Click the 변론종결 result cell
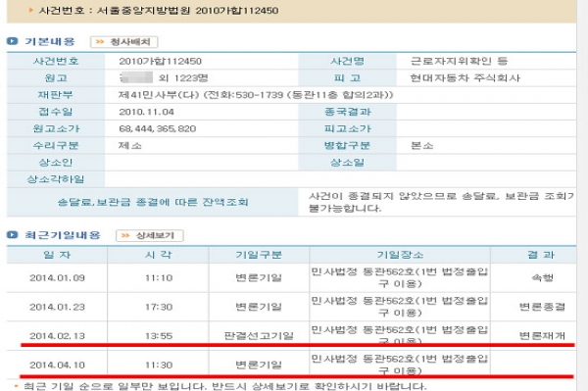 tap(542, 307)
